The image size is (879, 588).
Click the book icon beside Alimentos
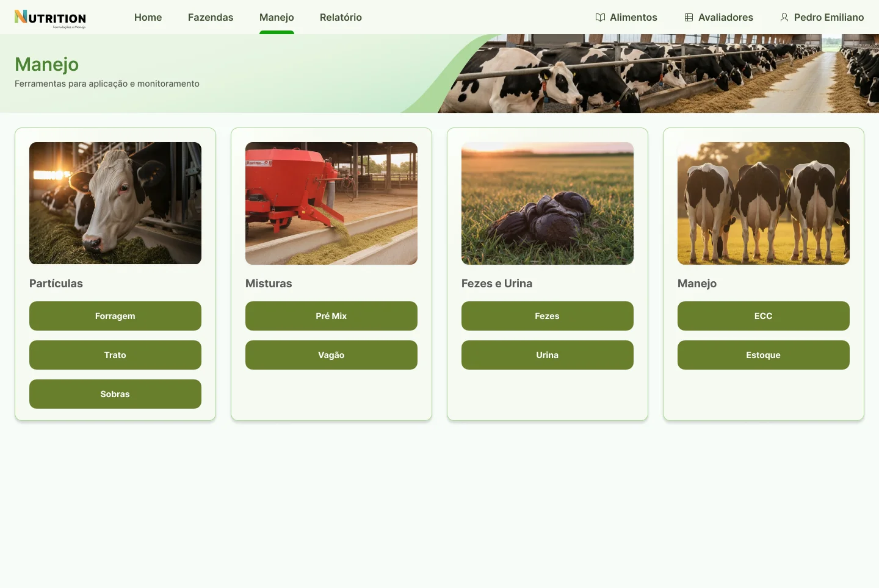(600, 18)
